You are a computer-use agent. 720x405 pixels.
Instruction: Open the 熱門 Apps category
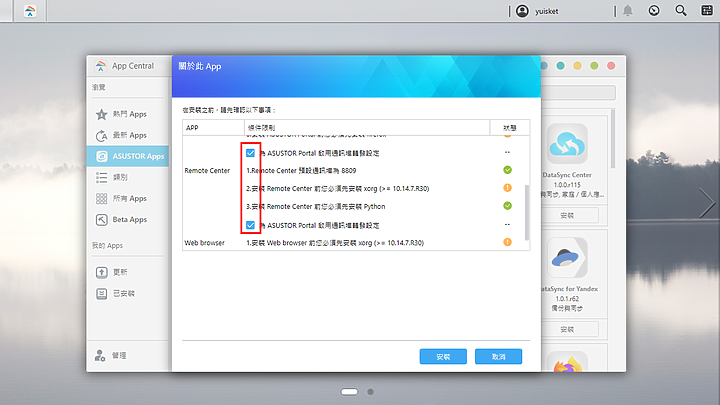pos(128,114)
